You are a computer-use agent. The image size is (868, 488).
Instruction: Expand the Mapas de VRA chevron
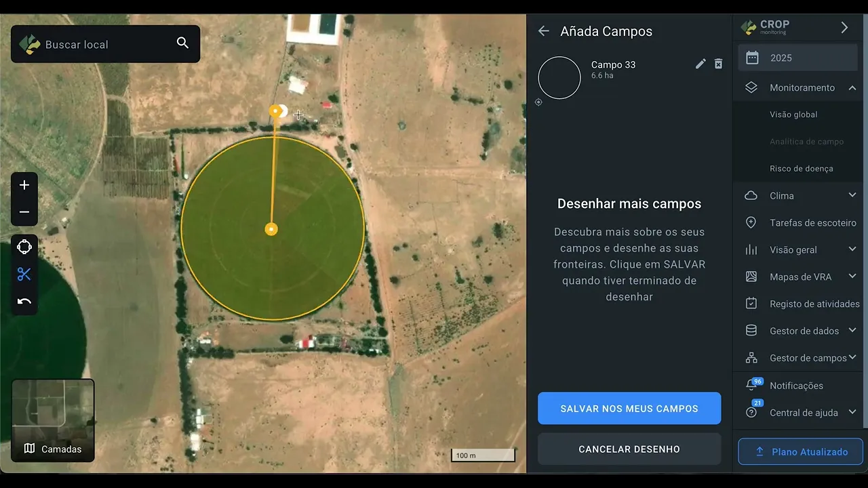tap(852, 277)
